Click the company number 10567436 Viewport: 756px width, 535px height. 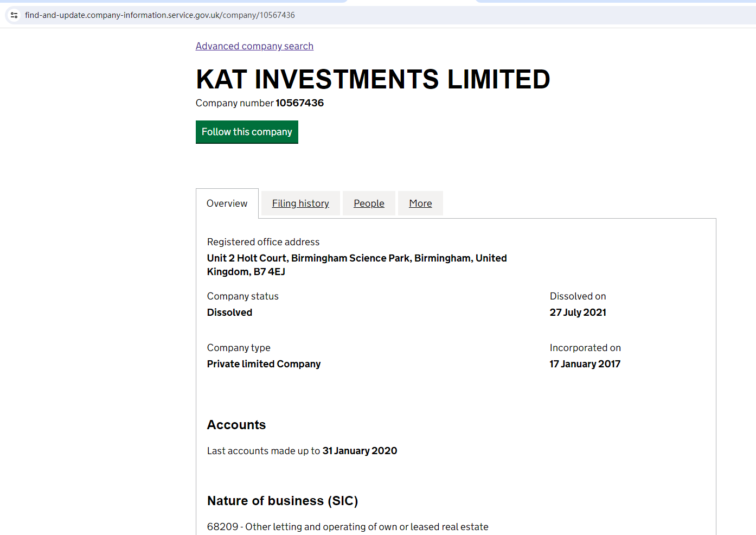tap(299, 103)
